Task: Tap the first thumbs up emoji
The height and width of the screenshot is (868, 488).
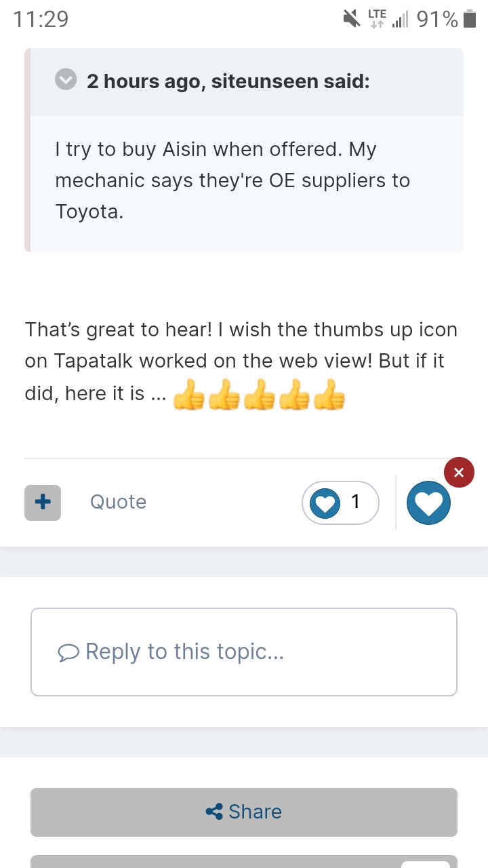Action: point(188,395)
